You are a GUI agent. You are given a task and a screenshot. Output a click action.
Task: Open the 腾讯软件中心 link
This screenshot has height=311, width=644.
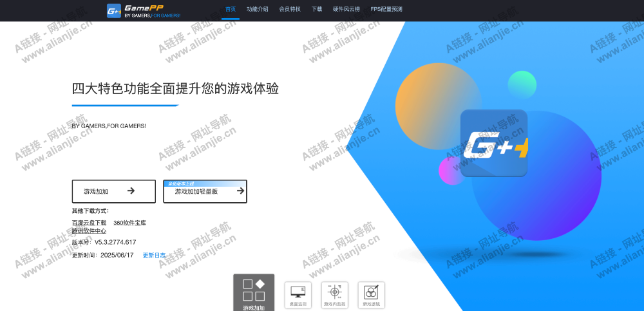point(89,231)
